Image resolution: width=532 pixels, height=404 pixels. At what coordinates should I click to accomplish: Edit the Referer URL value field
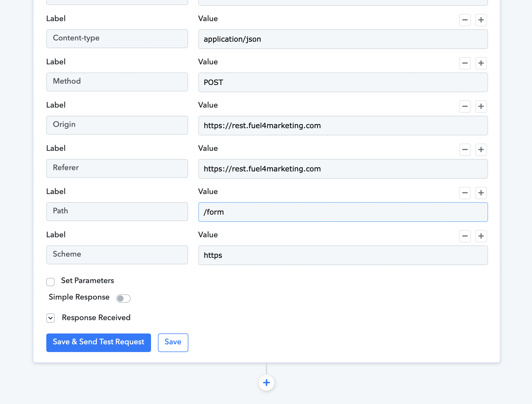[x=343, y=169]
